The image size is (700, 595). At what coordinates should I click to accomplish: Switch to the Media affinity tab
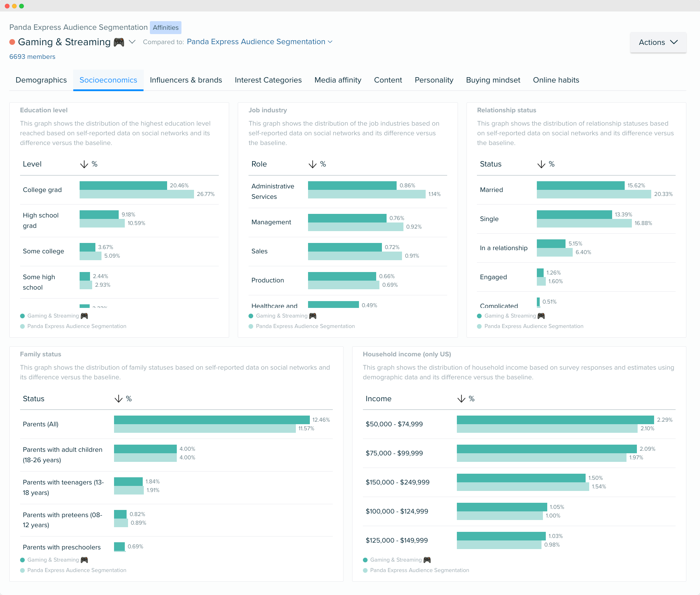click(338, 80)
